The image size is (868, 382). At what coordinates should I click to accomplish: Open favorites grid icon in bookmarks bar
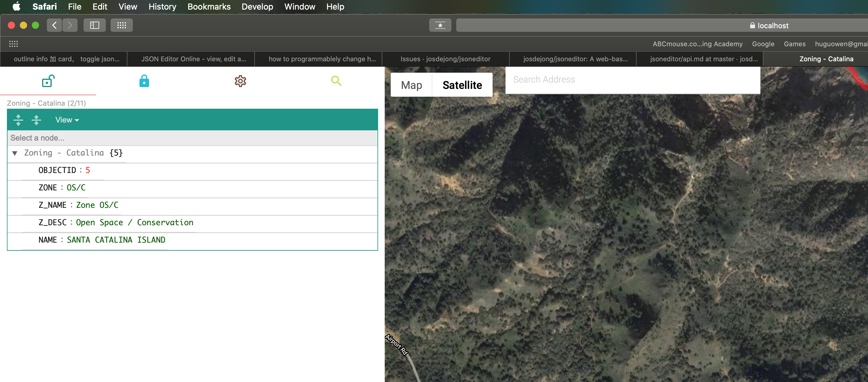pos(14,44)
